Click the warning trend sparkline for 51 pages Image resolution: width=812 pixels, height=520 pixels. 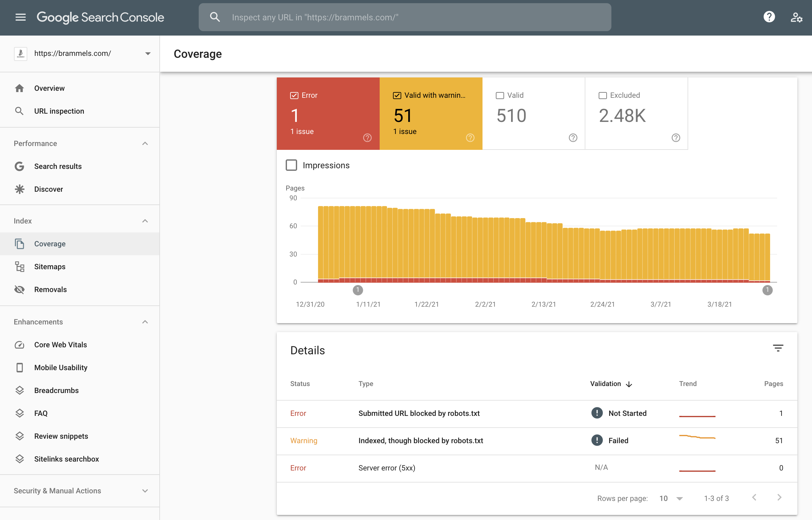point(697,437)
